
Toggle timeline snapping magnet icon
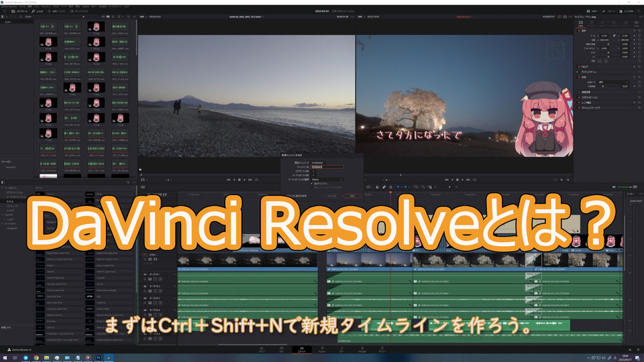(377, 187)
